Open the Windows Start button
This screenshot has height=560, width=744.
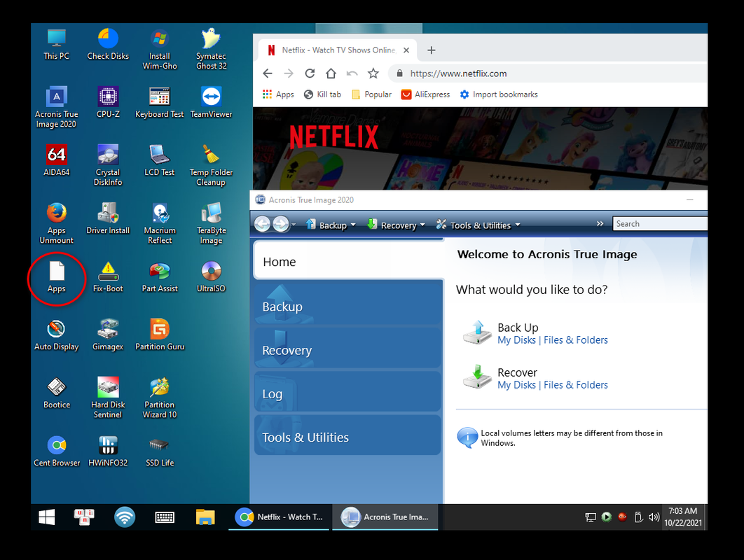46,517
